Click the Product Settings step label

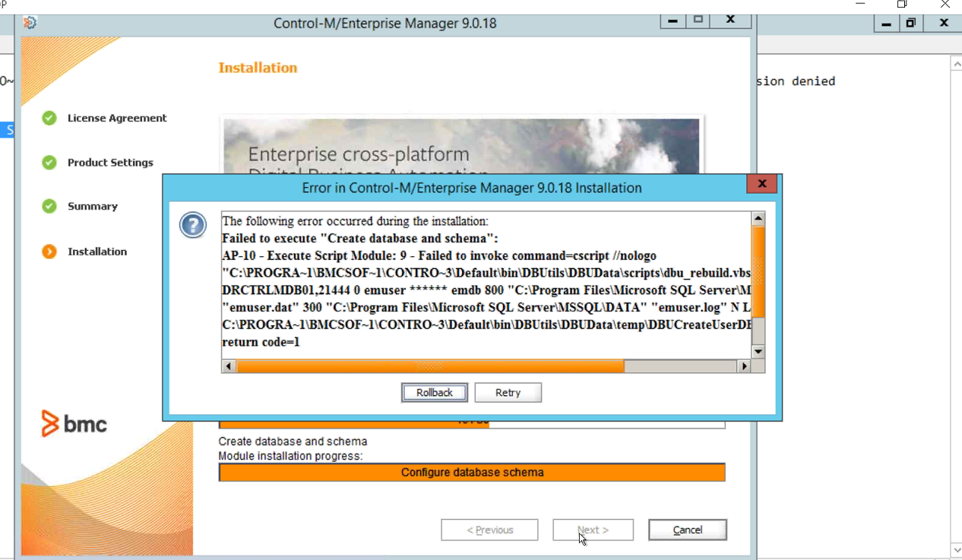(x=110, y=163)
